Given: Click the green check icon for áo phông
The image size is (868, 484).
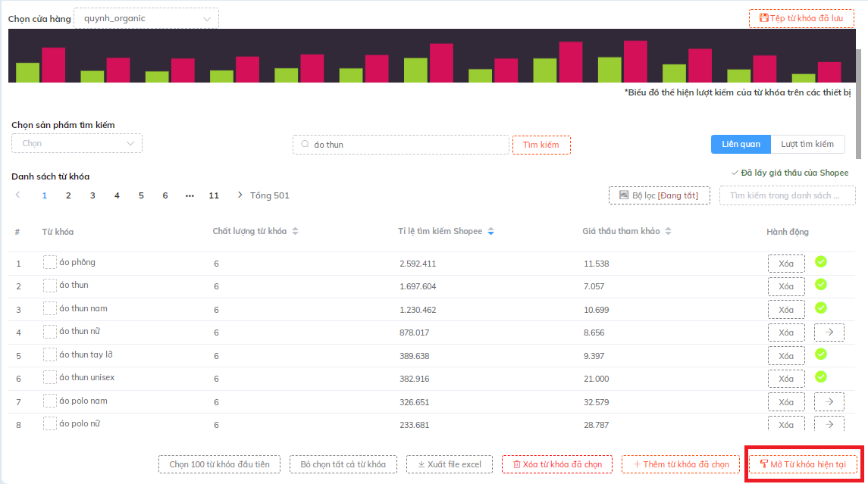Looking at the screenshot, I should 820,262.
